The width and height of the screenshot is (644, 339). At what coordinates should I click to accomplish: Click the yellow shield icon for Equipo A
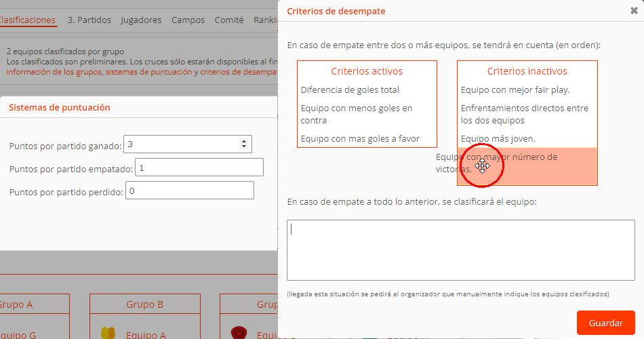(108, 333)
